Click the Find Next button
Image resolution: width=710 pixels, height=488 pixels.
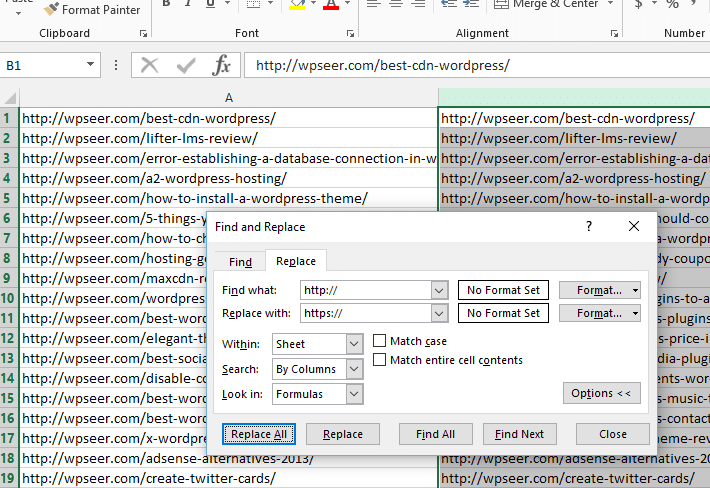point(519,434)
